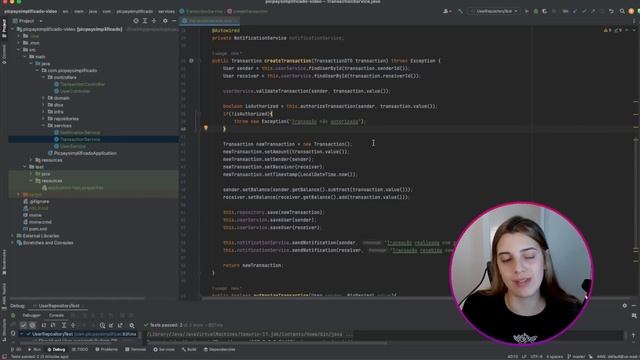The width and height of the screenshot is (640, 360).
Task: Select the Project vertical tab on left edge
Action: [4, 29]
